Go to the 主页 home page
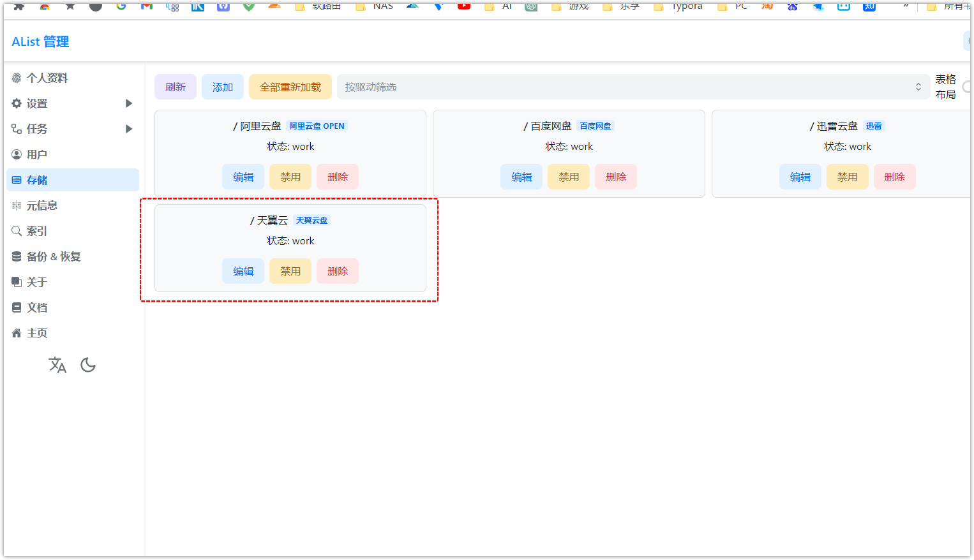974x560 pixels. (x=73, y=333)
